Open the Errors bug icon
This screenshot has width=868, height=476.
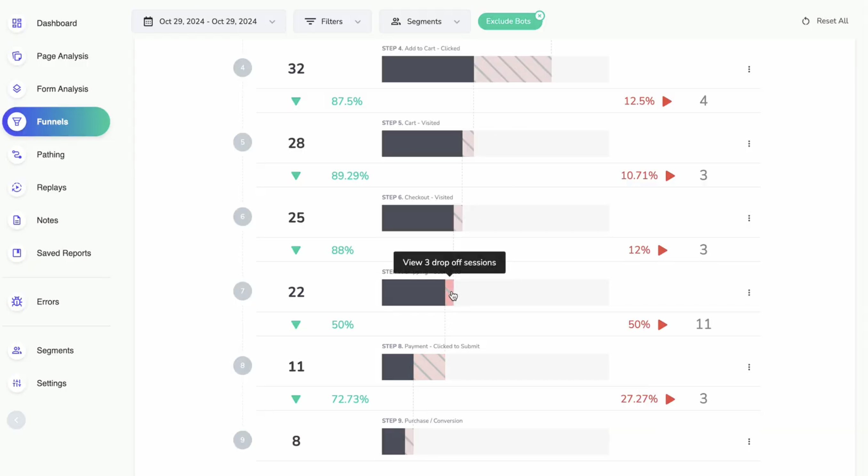click(x=17, y=302)
